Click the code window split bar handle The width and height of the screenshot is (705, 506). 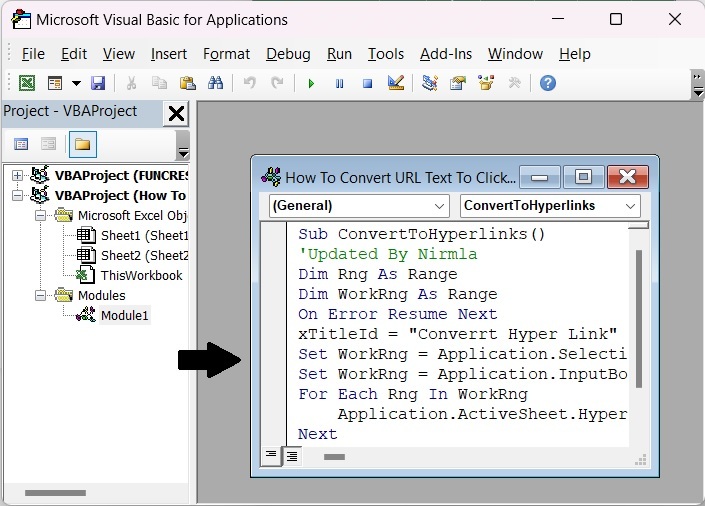[x=638, y=225]
